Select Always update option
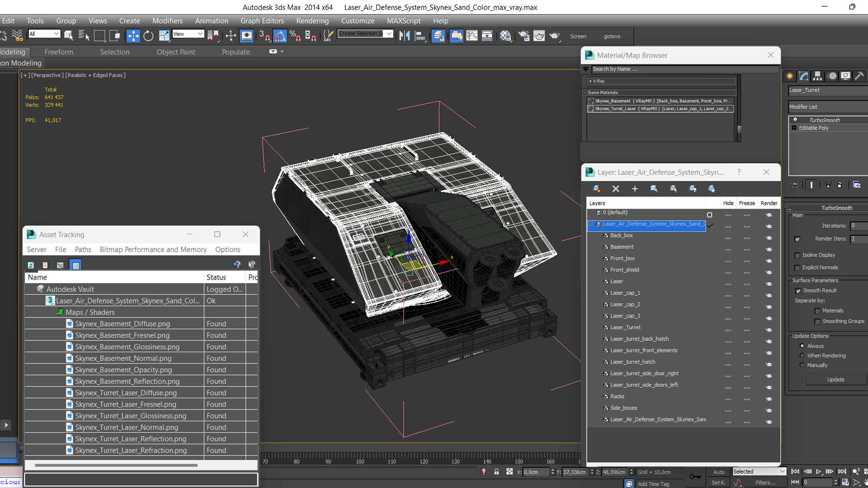This screenshot has width=868, height=488. point(802,346)
